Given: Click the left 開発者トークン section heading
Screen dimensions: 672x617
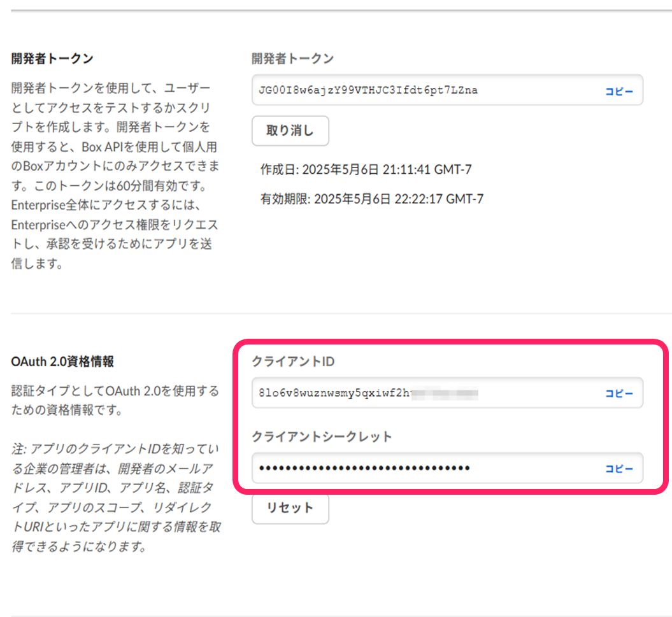Looking at the screenshot, I should tap(52, 59).
